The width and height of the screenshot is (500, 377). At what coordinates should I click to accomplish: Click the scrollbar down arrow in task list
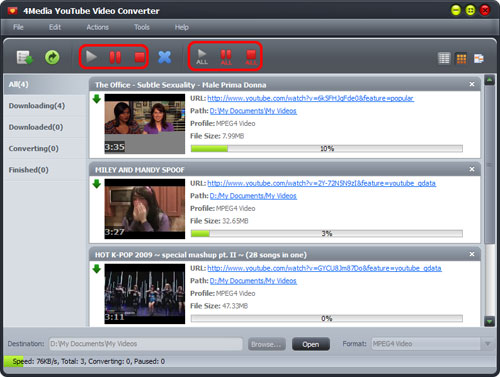489,322
